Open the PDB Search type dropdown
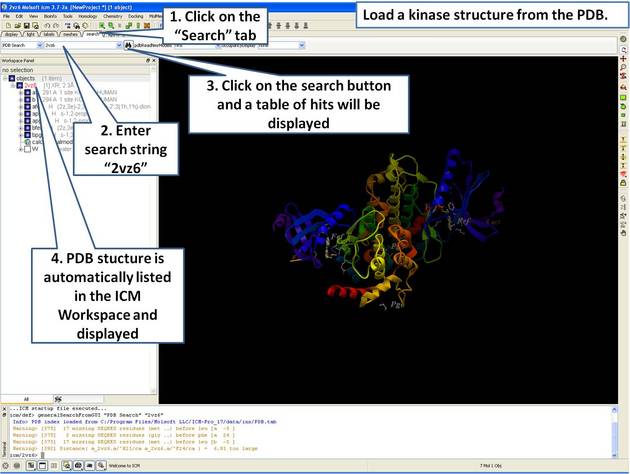Viewport: 630px width, 474px height. click(39, 45)
